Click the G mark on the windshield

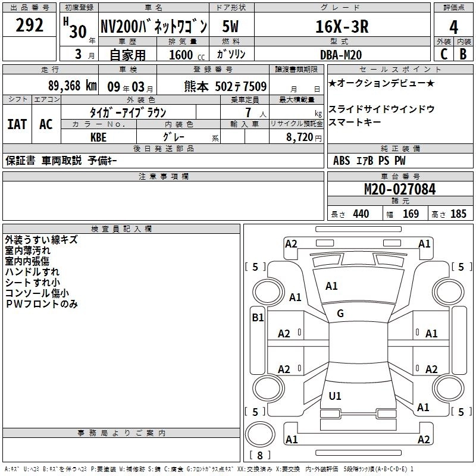[340, 314]
